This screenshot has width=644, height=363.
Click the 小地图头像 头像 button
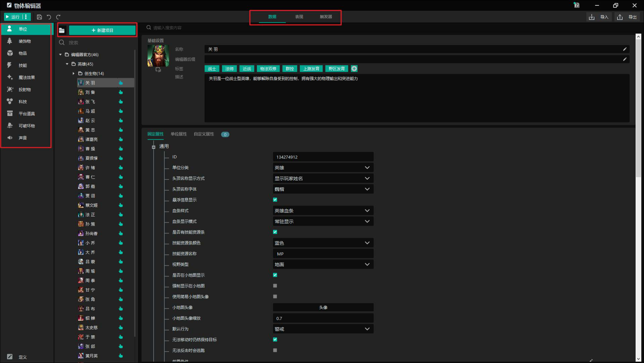pos(323,307)
